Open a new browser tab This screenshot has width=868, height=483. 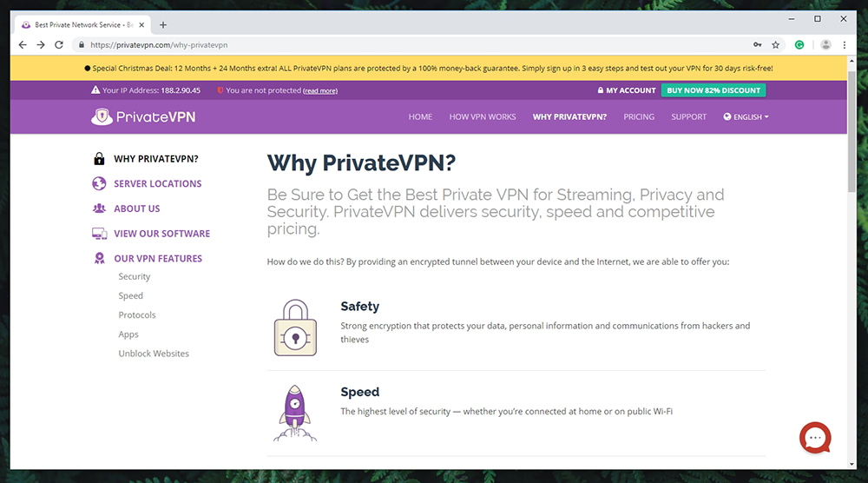tap(163, 25)
